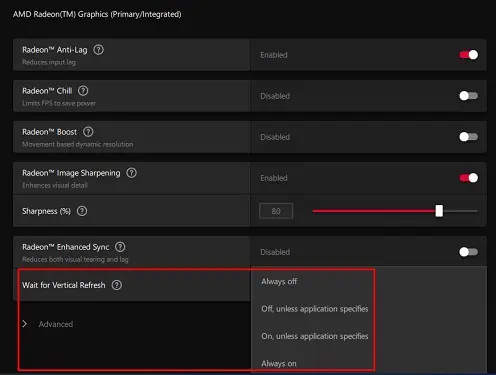The image size is (496, 375).
Task: Disable the Radeon Anti-Lag toggle
Action: [x=469, y=55]
